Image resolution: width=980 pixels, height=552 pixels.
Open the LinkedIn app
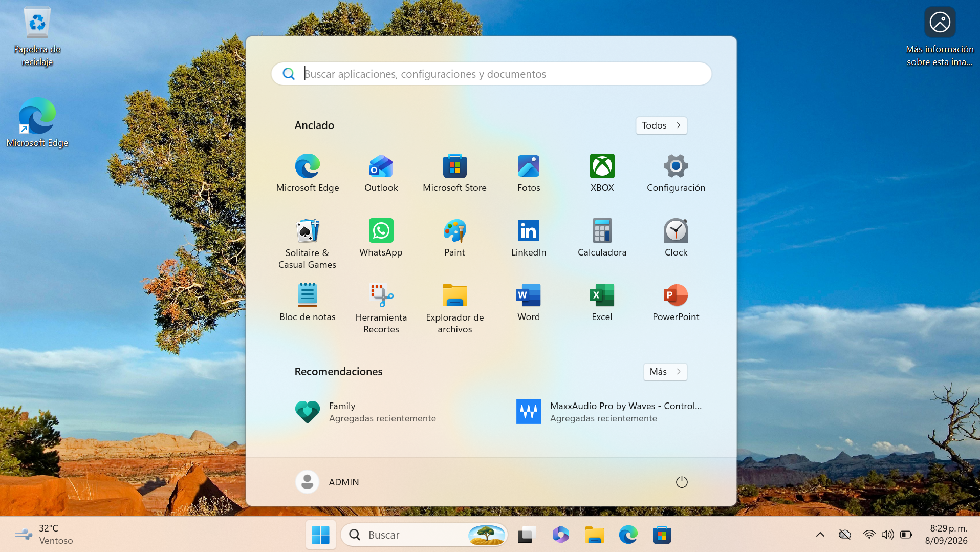(529, 238)
